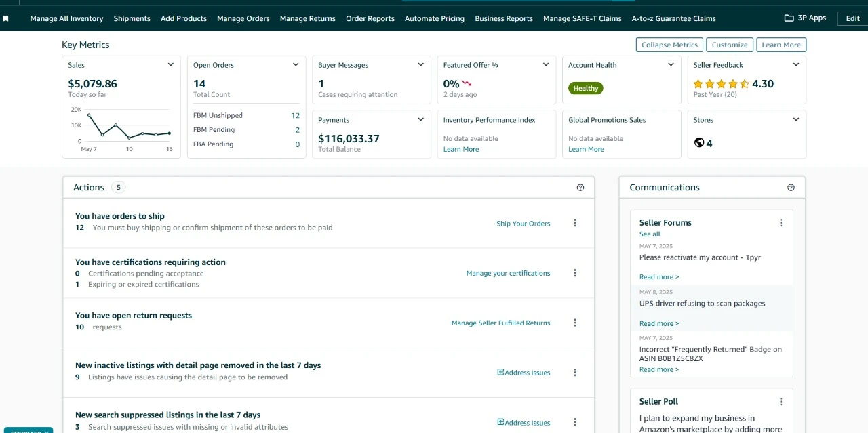Open the kebab menu for orders to ship
Viewport: 868px width, 433px height.
click(574, 222)
